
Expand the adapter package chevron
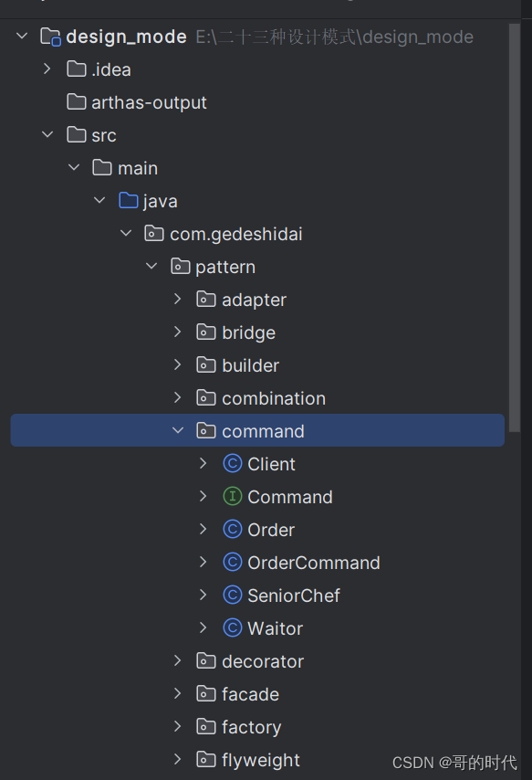click(x=178, y=299)
